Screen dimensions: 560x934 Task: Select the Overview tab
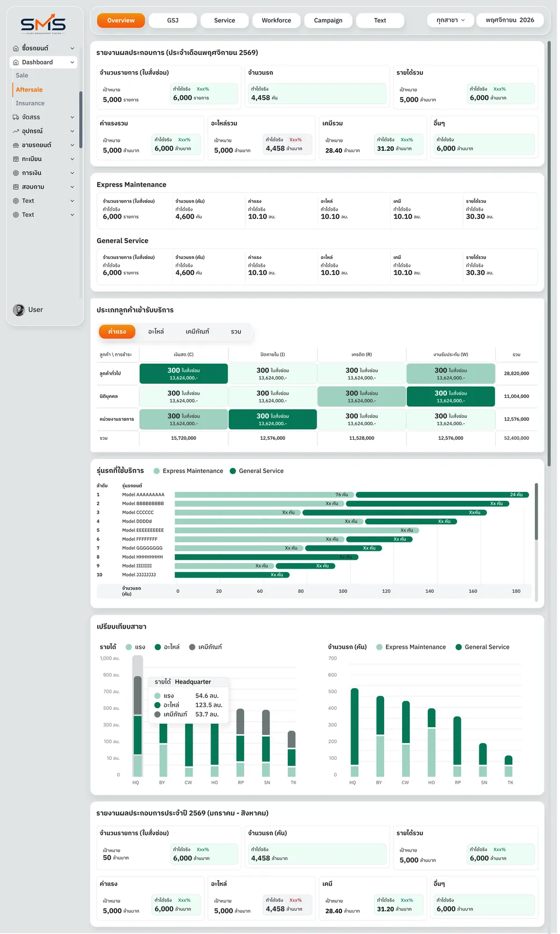pos(121,20)
